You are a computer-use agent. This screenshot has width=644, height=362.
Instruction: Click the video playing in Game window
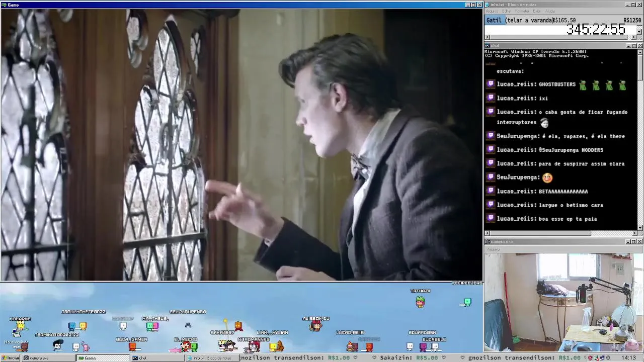(242, 145)
